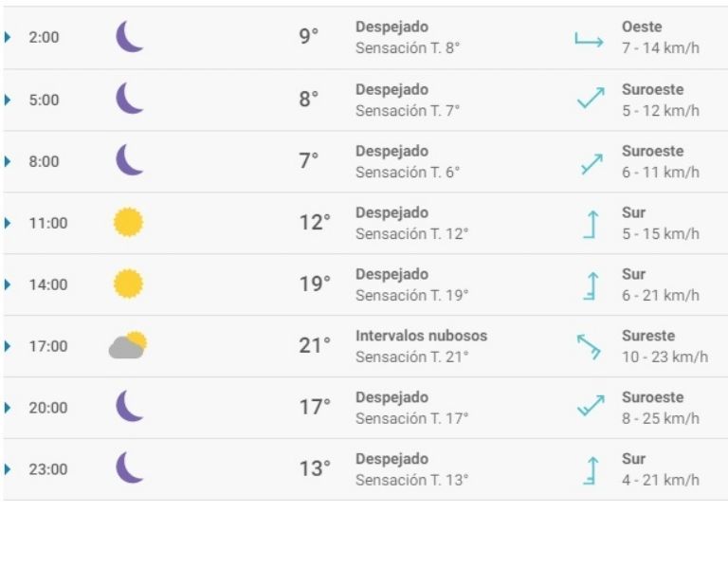The image size is (728, 586).
Task: Click the sun icon at 14:00
Action: pyautogui.click(x=128, y=284)
